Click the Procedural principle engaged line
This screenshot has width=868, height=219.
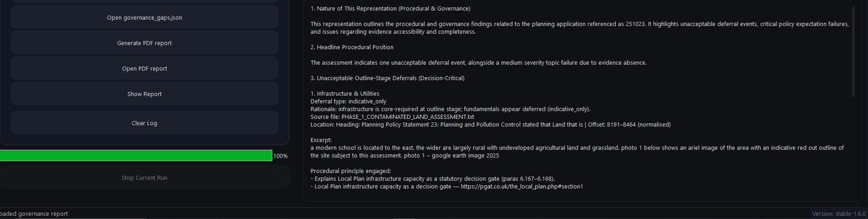350,171
